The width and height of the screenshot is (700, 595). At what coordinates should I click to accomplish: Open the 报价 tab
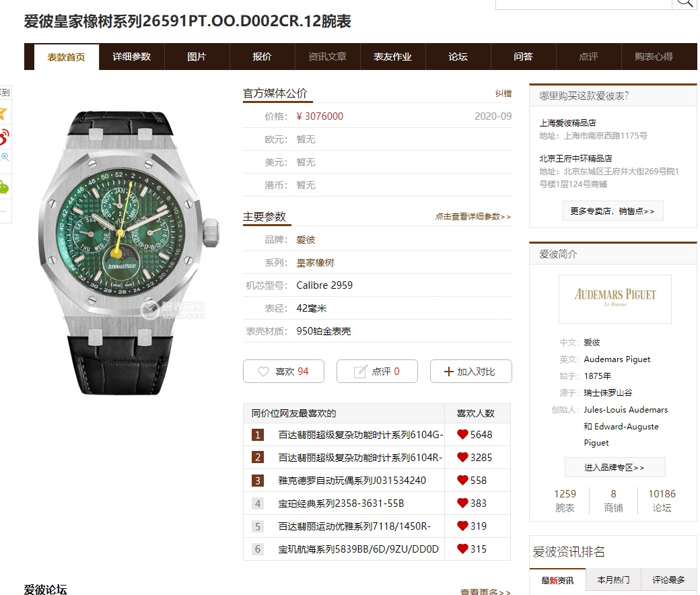[262, 57]
